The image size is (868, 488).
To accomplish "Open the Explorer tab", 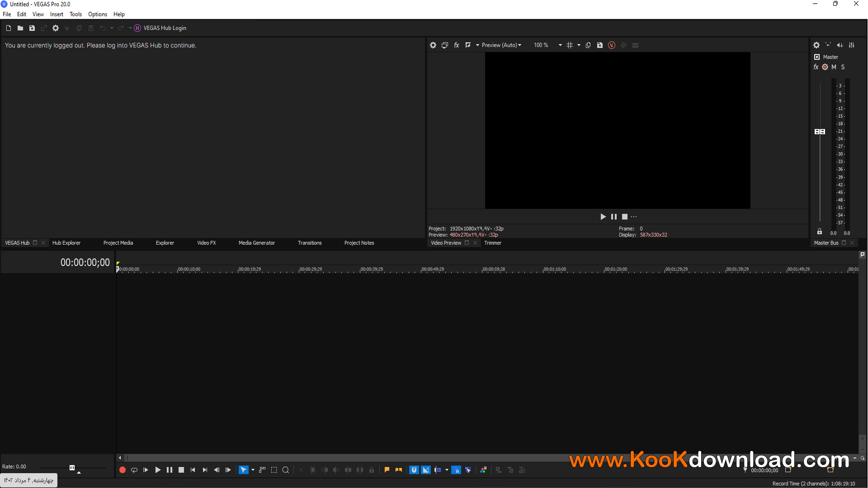I will coord(165,243).
